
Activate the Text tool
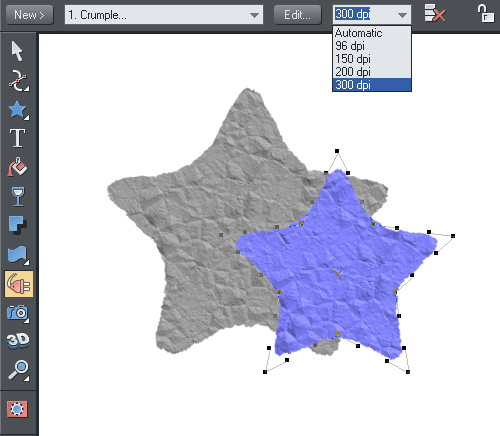pyautogui.click(x=17, y=138)
